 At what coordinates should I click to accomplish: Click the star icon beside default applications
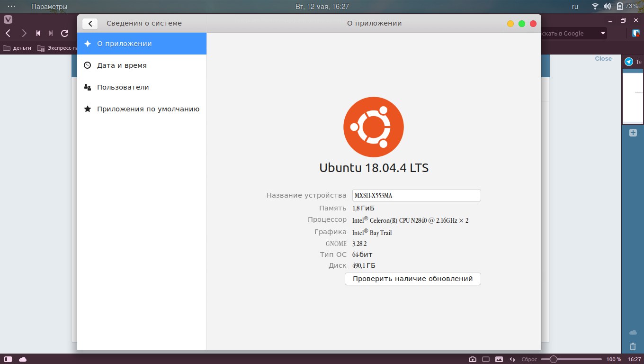pyautogui.click(x=87, y=109)
